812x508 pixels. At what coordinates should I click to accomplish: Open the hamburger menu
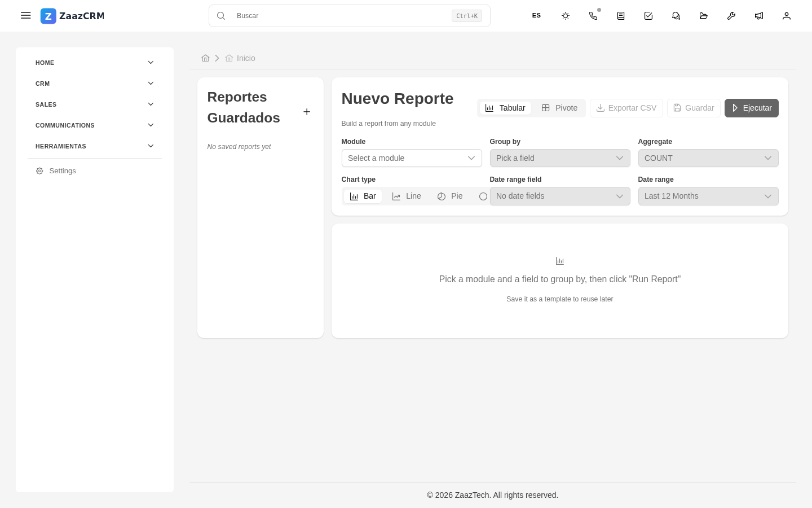pyautogui.click(x=25, y=15)
